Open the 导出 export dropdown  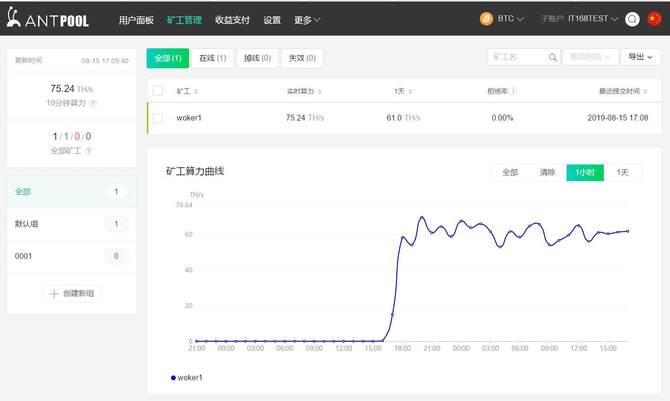click(640, 57)
